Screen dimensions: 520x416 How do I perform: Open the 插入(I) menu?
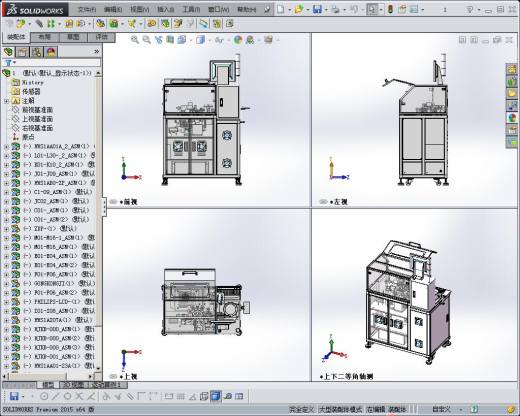(x=166, y=10)
